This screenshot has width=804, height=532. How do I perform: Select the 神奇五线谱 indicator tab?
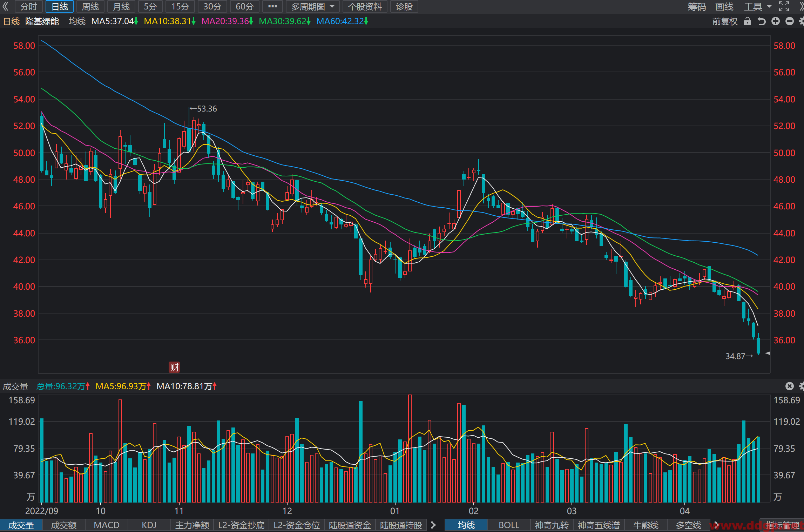pyautogui.click(x=599, y=525)
